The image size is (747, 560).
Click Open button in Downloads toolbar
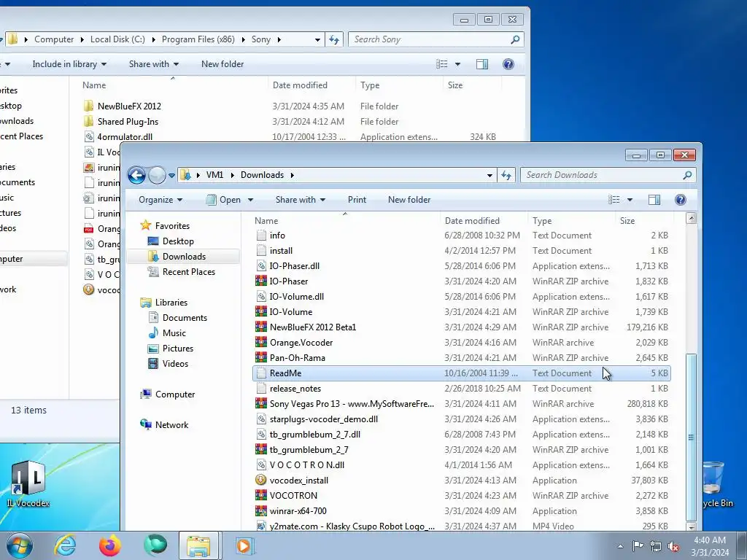point(224,200)
